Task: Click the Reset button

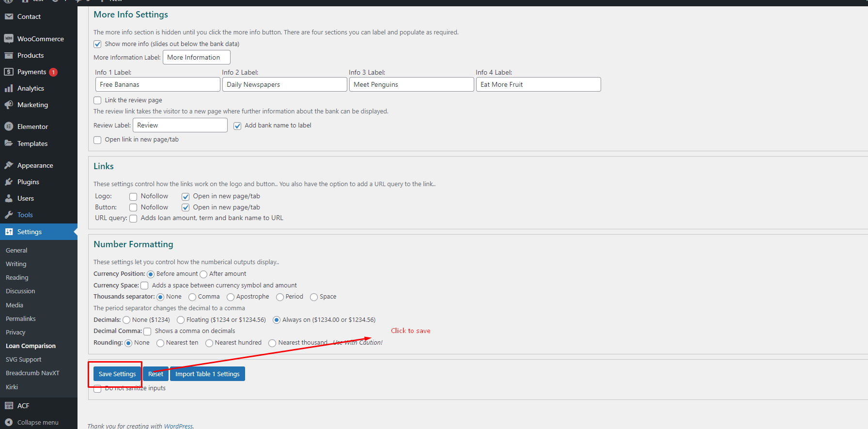Action: pos(155,374)
